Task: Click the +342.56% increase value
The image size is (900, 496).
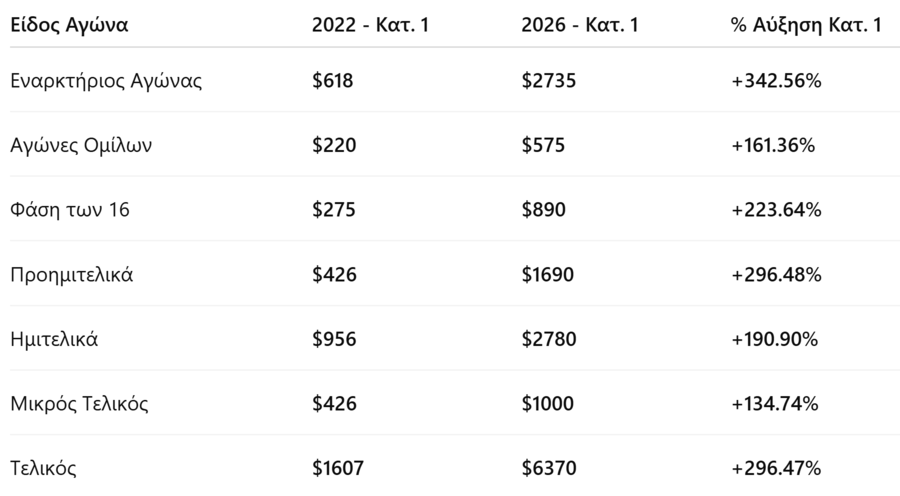Action: (x=776, y=81)
